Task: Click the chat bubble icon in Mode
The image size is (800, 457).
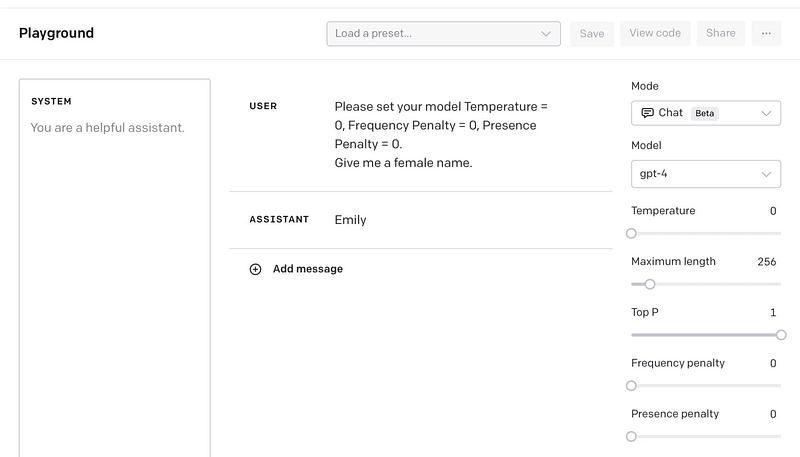Action: (x=647, y=113)
